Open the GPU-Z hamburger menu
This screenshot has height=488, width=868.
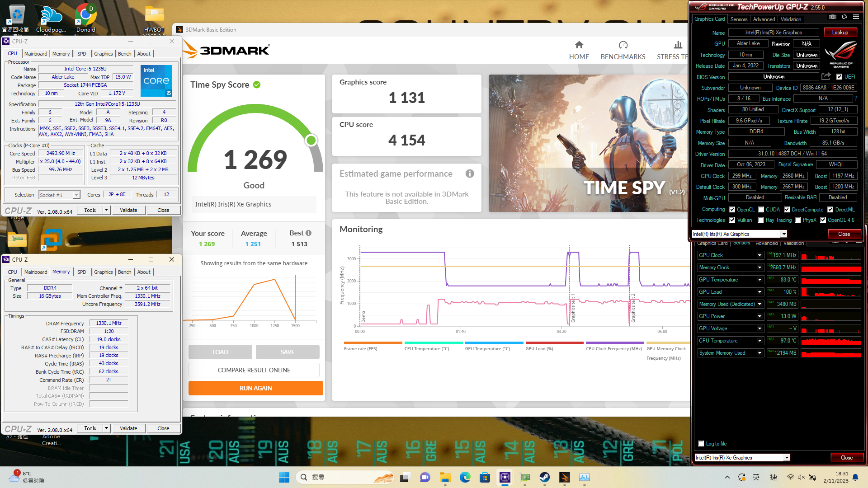[856, 17]
